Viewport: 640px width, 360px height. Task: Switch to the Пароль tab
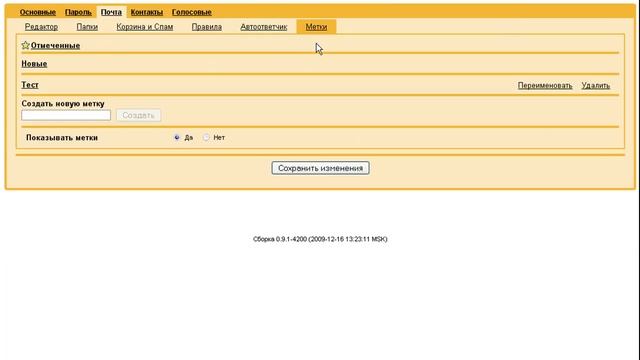click(78, 12)
